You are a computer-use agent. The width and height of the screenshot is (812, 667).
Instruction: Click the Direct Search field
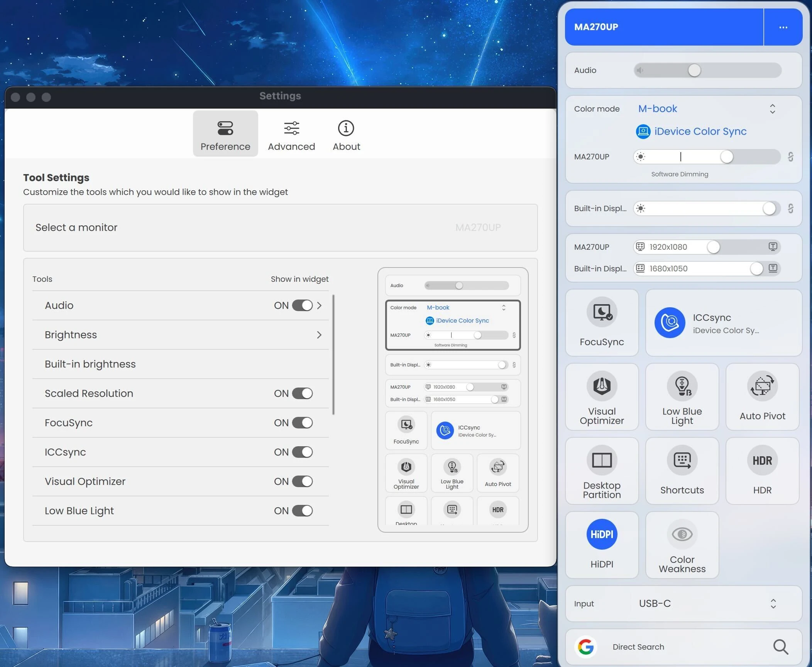(x=683, y=647)
